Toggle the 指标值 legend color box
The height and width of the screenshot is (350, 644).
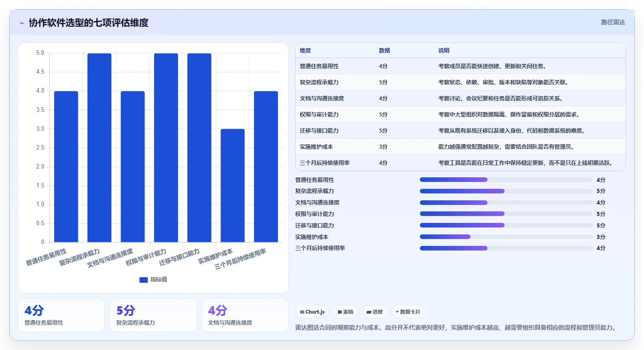(x=144, y=280)
